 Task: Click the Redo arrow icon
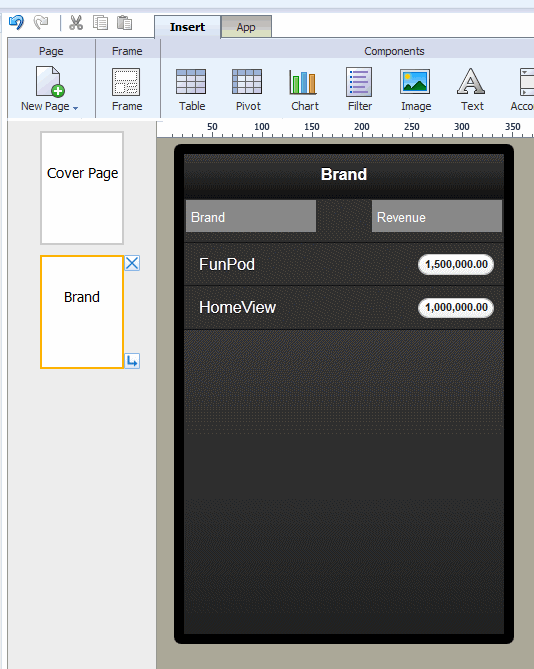pos(41,22)
